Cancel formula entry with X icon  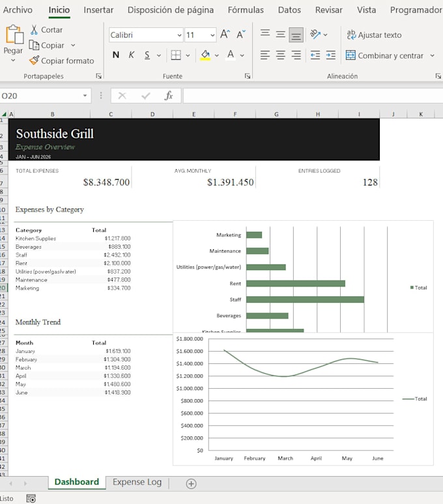[x=122, y=96]
